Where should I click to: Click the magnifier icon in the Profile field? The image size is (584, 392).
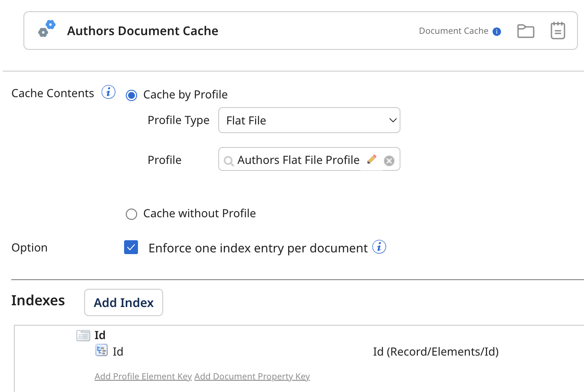click(229, 160)
